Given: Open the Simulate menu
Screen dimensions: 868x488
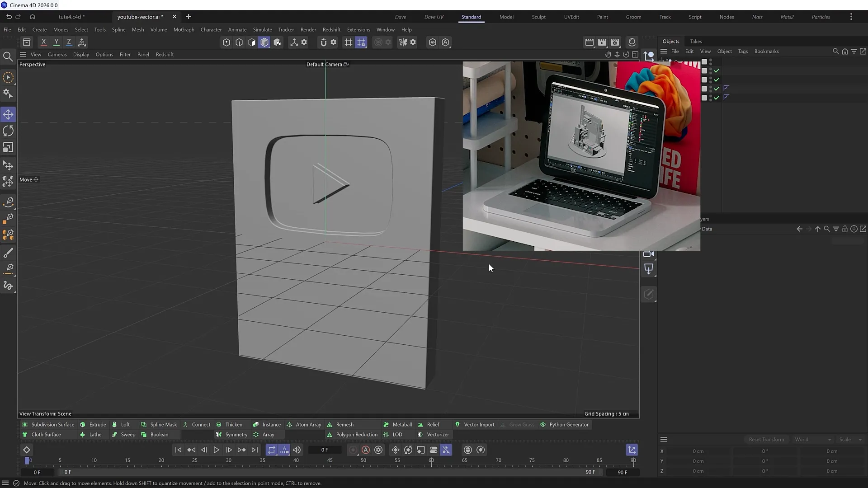Looking at the screenshot, I should 262,29.
